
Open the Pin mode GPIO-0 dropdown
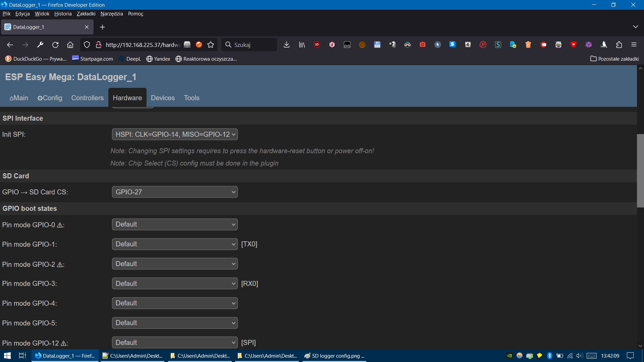[174, 224]
